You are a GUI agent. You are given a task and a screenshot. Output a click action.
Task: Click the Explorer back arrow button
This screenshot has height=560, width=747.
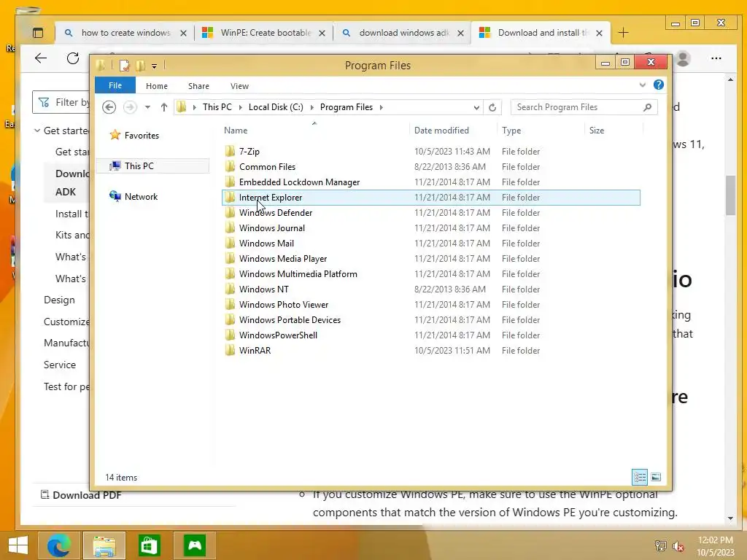(109, 107)
